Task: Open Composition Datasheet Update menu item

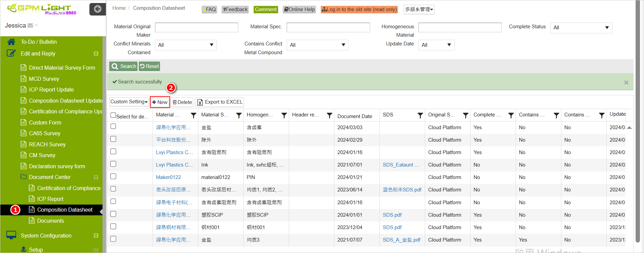Action: [66, 101]
